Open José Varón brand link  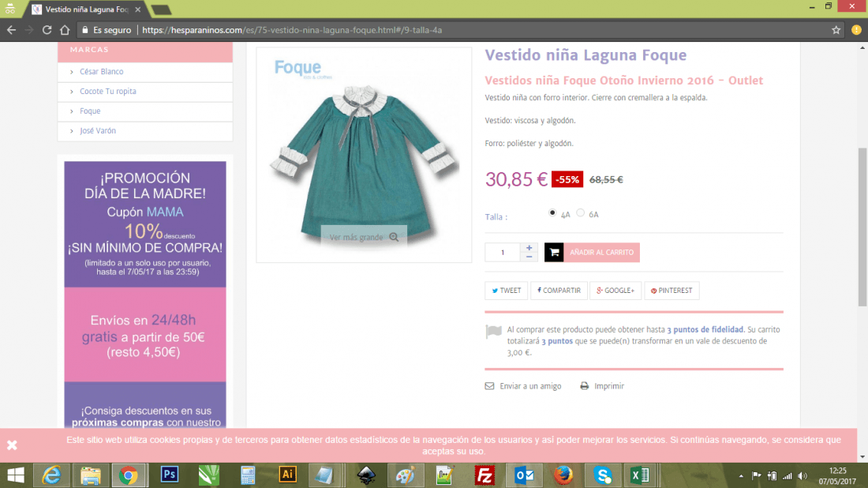[x=97, y=131]
